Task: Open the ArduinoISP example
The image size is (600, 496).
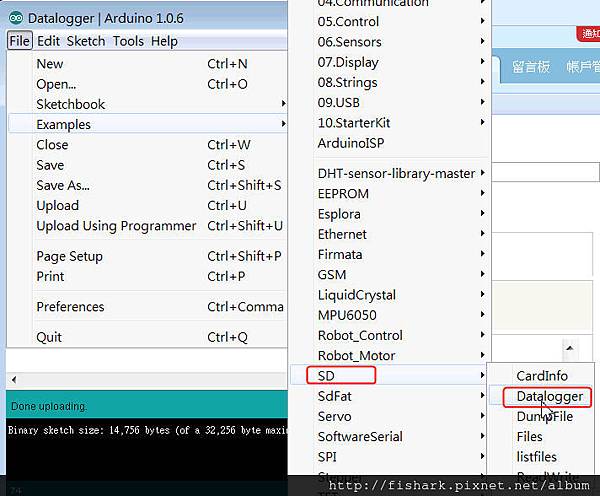Action: [x=390, y=143]
